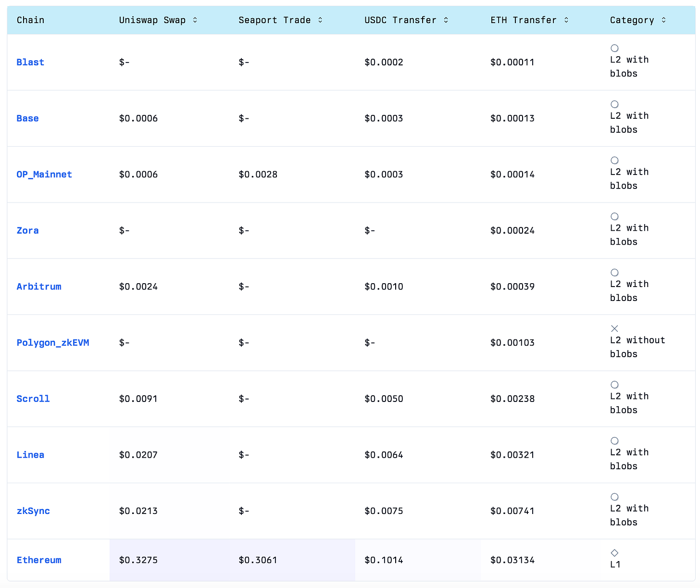Select Ethereum 'L1' category text

coord(615,564)
